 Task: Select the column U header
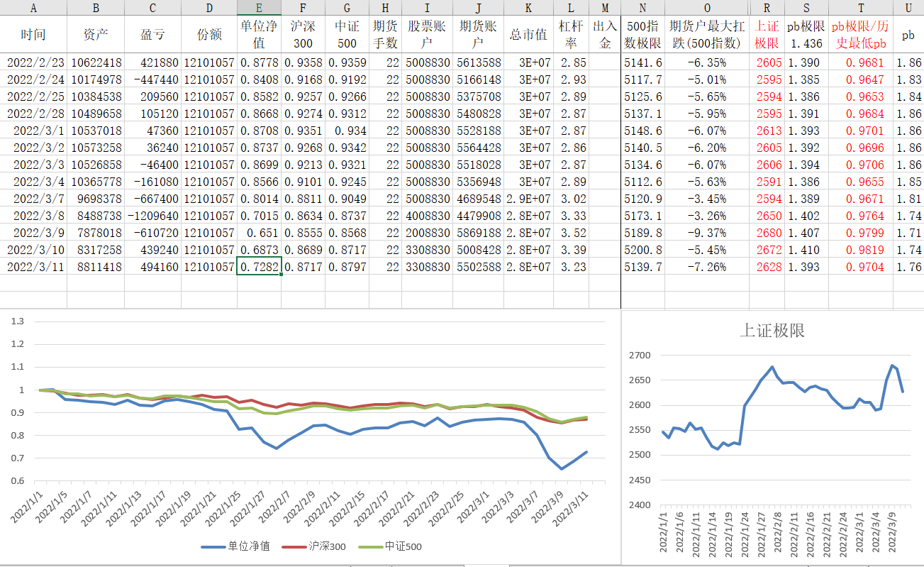click(908, 8)
